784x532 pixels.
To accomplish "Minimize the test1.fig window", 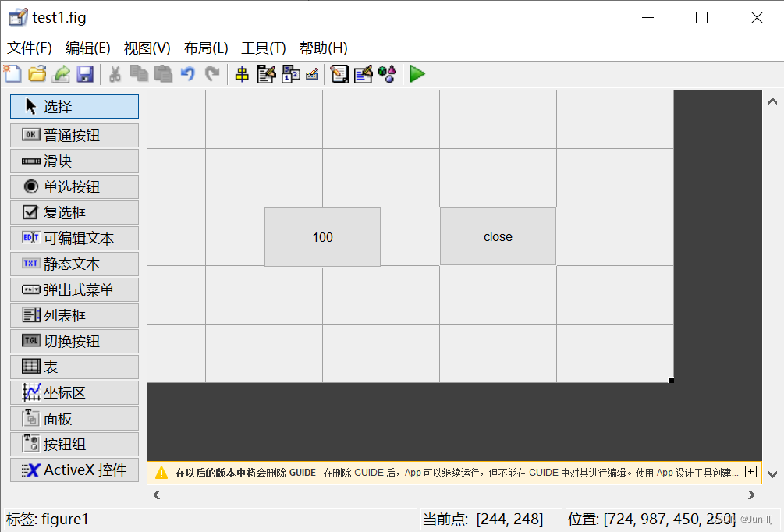I will point(648,17).
